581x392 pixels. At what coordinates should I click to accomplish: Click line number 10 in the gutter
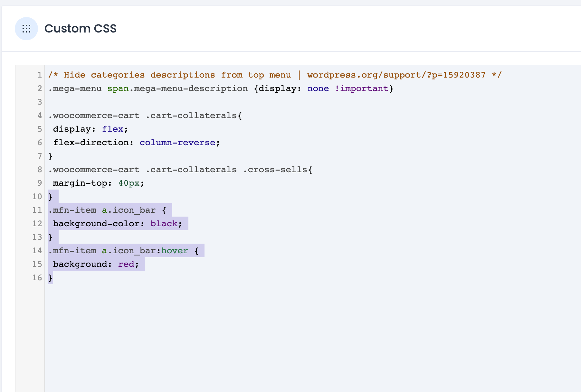tap(37, 197)
